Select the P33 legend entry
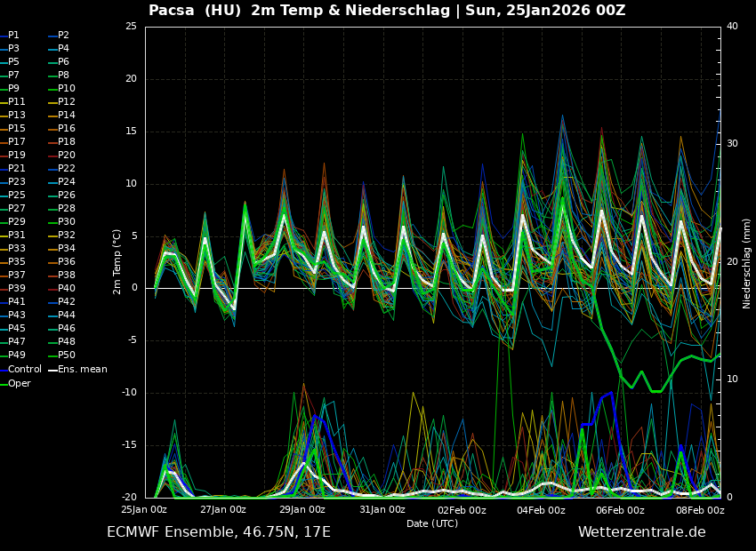 (16, 249)
